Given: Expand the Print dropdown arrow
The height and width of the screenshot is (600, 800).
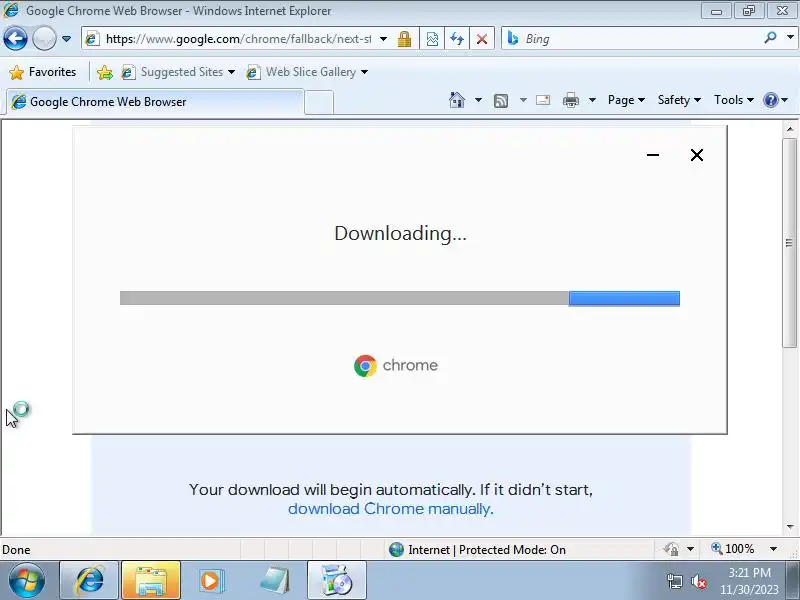Looking at the screenshot, I should click(x=592, y=100).
